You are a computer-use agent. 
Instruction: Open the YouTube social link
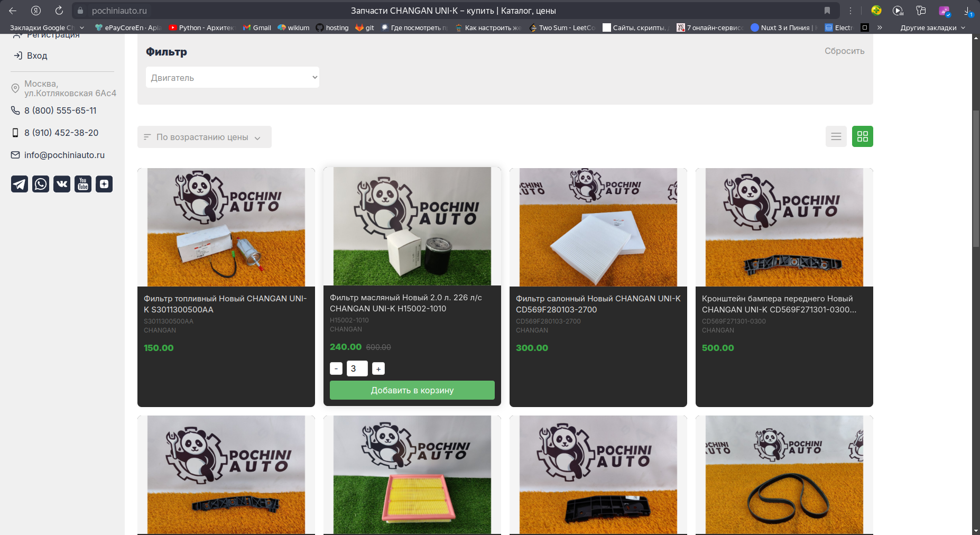coord(83,184)
